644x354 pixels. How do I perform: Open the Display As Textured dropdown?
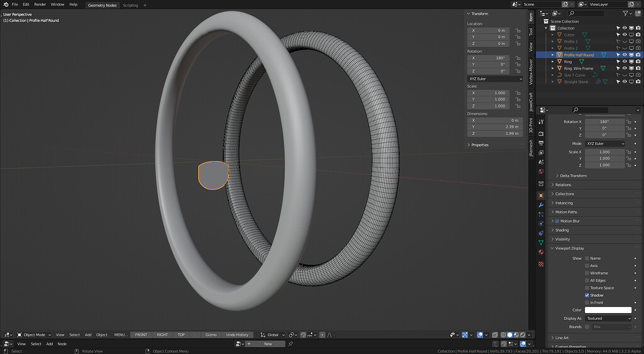(x=608, y=318)
